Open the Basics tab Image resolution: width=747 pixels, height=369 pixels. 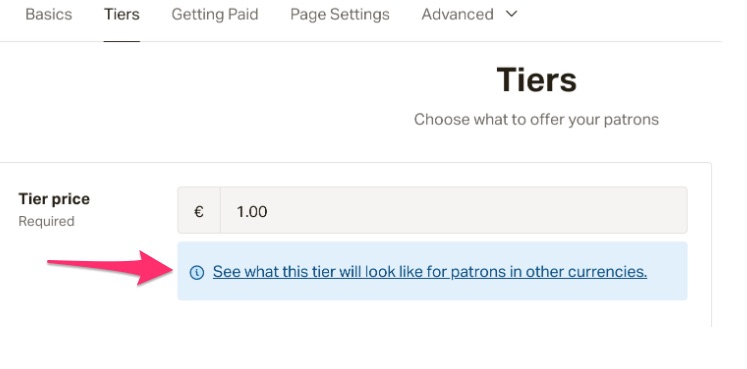[x=49, y=14]
